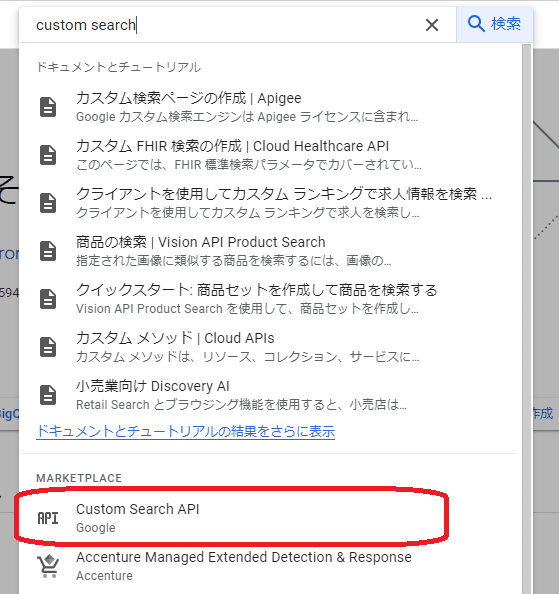Image resolution: width=559 pixels, height=594 pixels.
Task: Click the API icon next to Custom Search API
Action: [x=48, y=518]
